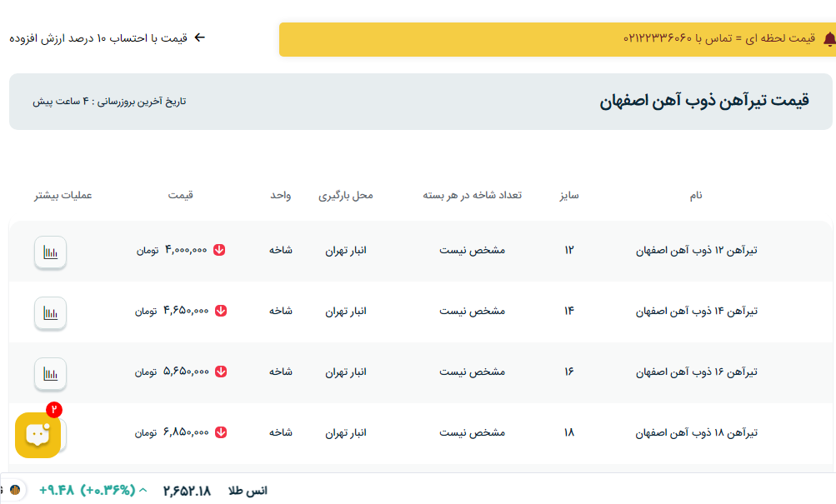Open price chart for تیرآهن ۱۴ row
This screenshot has width=836, height=504.
tap(50, 312)
